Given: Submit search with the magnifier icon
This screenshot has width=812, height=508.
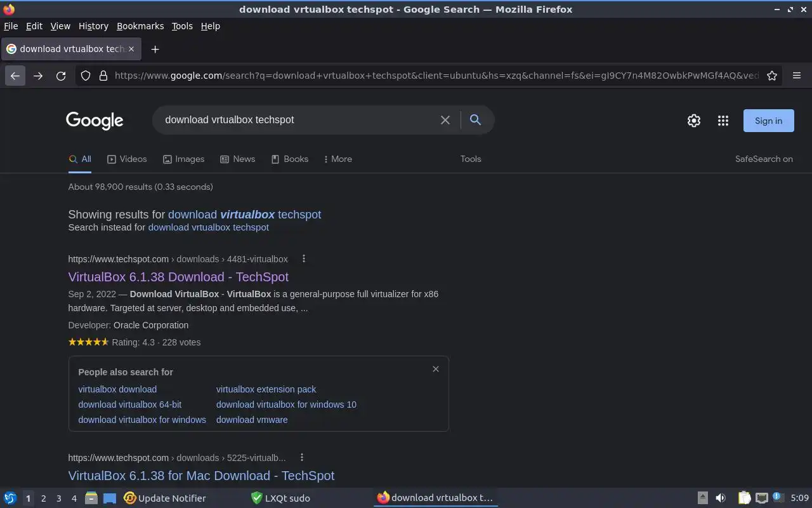Looking at the screenshot, I should click(x=475, y=119).
